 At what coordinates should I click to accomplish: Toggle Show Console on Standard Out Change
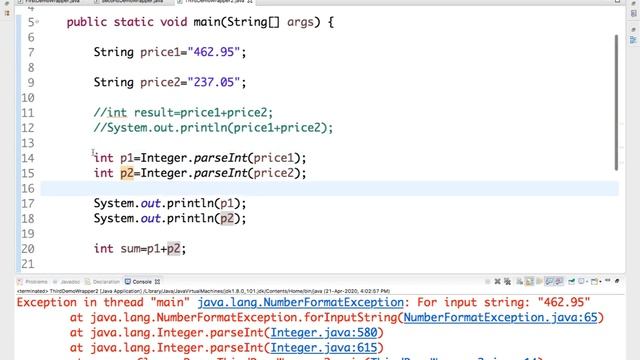pyautogui.click(x=549, y=281)
